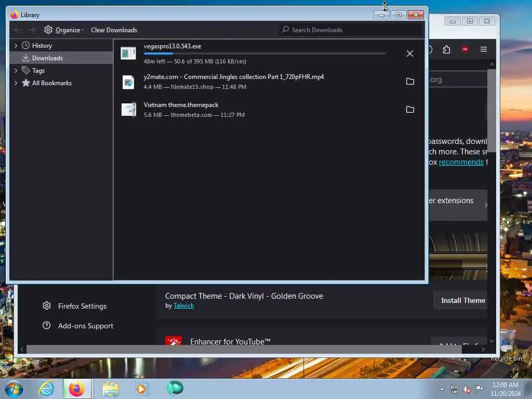Select All Bookmarks in the Library sidebar
Image resolution: width=532 pixels, height=399 pixels.
[x=61, y=83]
